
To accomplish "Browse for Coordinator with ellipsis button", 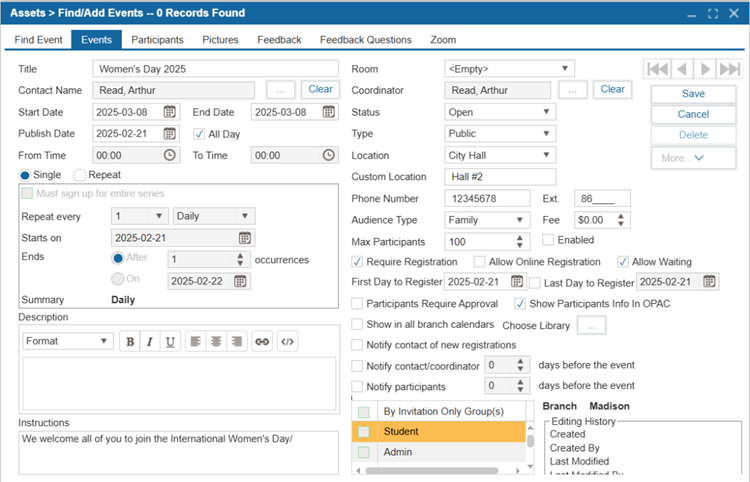I will point(573,90).
